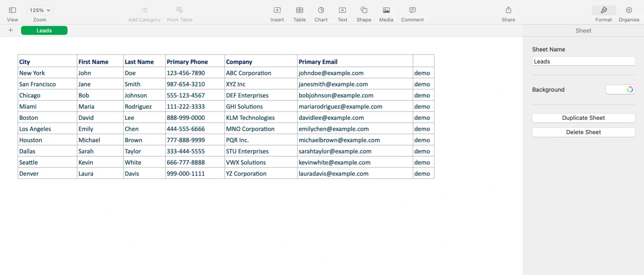Open the Zoom level dropdown
The image size is (644, 275).
[x=39, y=10]
